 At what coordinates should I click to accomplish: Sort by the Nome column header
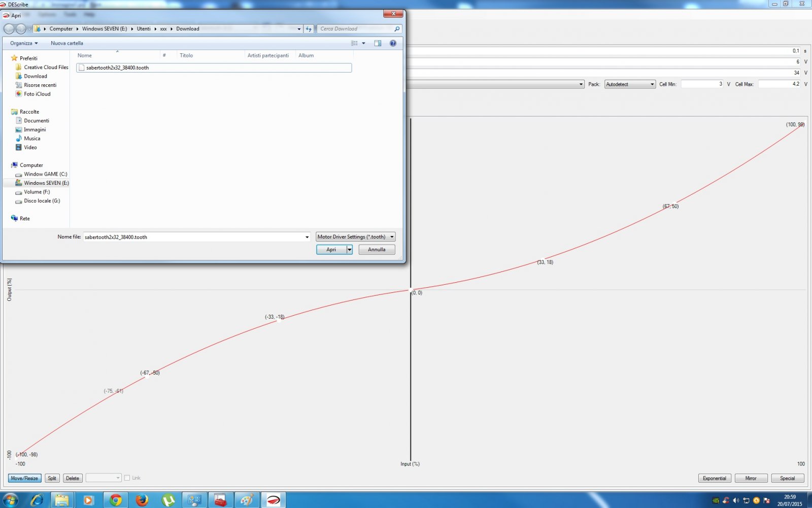pos(84,55)
